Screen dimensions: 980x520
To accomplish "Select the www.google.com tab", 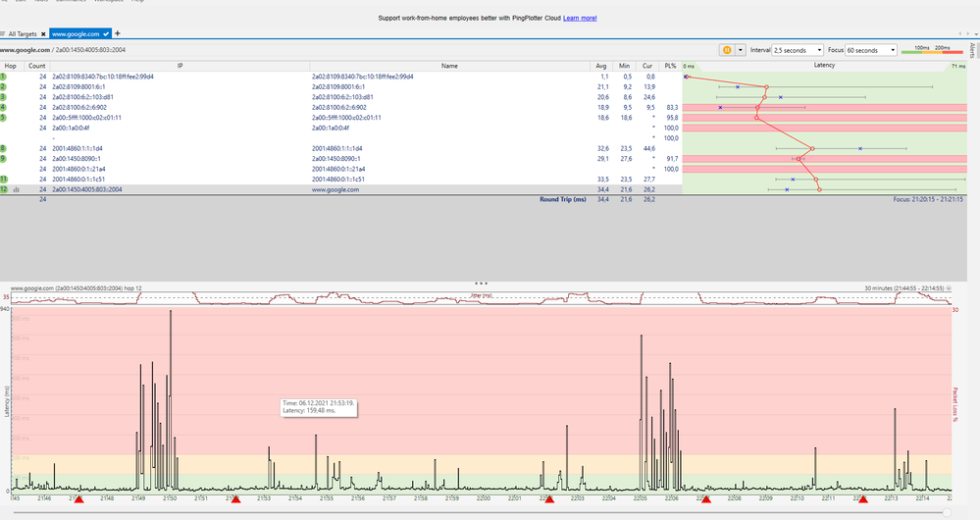I will click(77, 33).
